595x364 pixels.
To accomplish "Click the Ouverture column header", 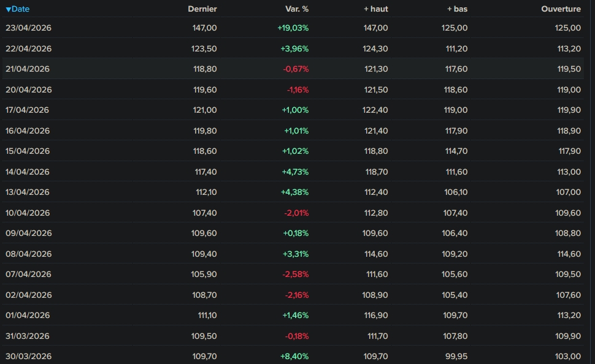I will (561, 9).
